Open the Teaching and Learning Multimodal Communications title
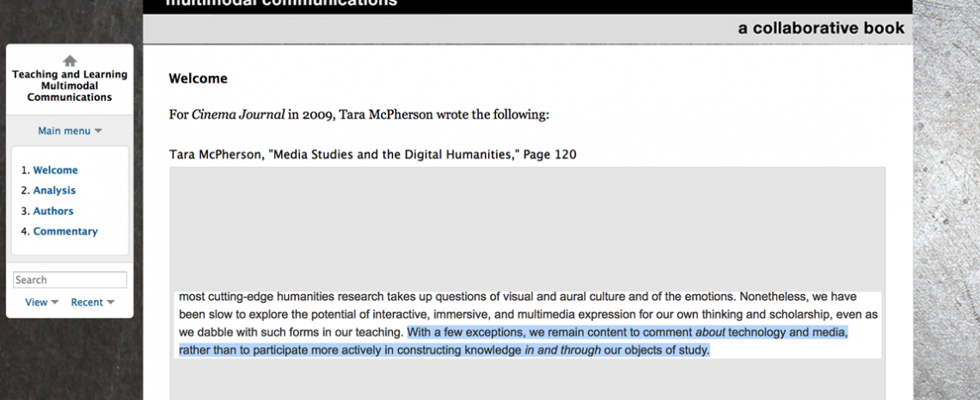This screenshot has width=980, height=400. (x=70, y=86)
